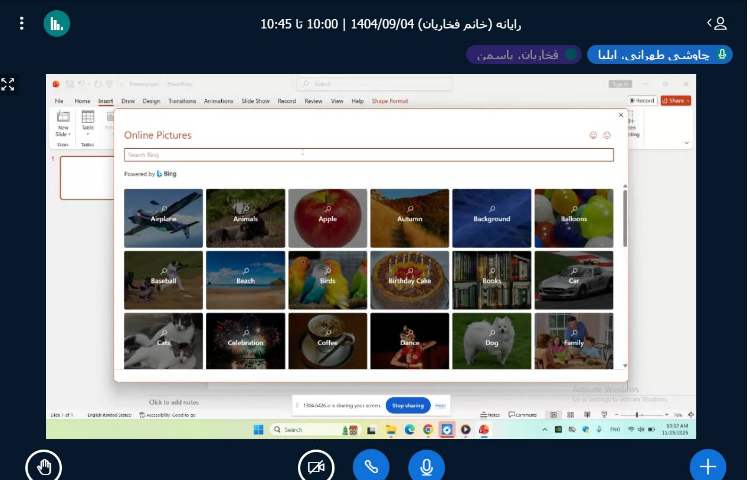The width and height of the screenshot is (750, 480).
Task: Select the Celebration picture category
Action: coord(245,341)
